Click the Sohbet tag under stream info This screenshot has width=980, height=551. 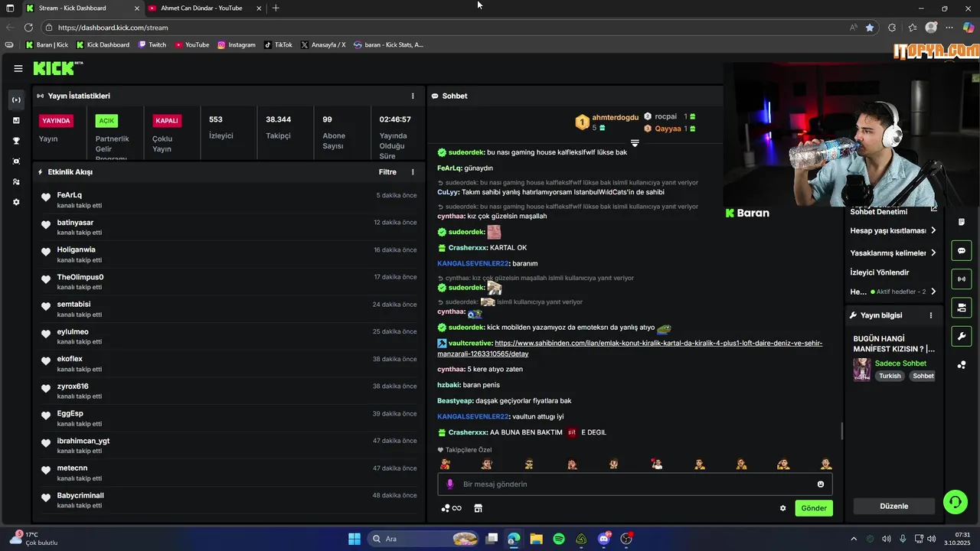923,376
